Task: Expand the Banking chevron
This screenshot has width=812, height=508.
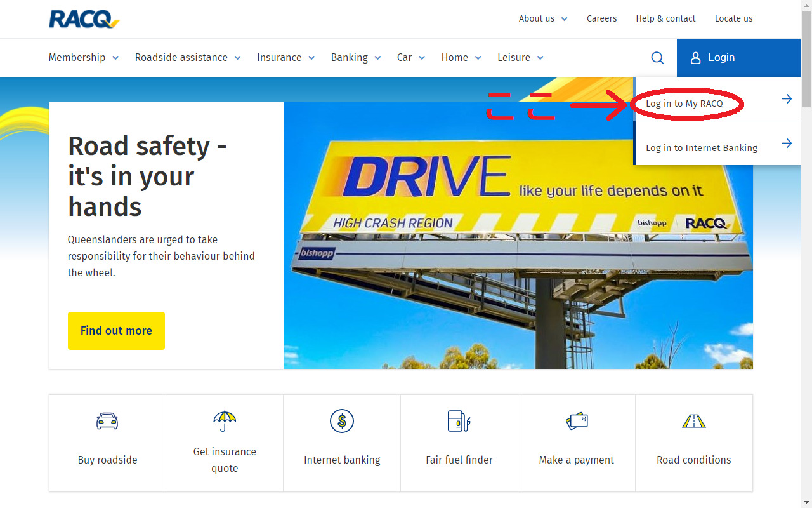Action: (377, 58)
